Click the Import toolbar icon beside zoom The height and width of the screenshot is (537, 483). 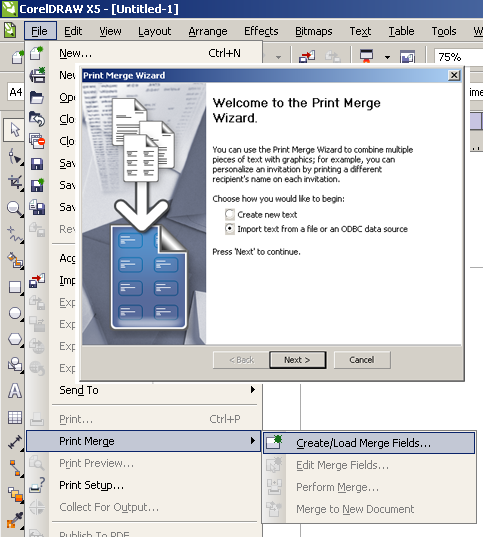(x=307, y=57)
